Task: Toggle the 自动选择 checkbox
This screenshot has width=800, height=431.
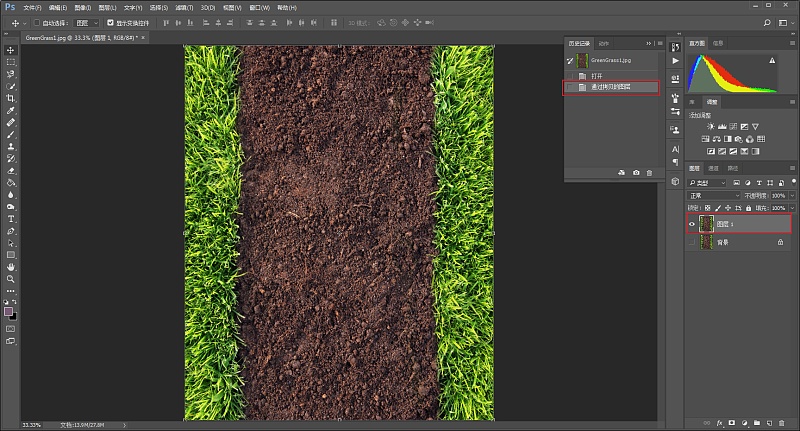Action: tap(37, 22)
